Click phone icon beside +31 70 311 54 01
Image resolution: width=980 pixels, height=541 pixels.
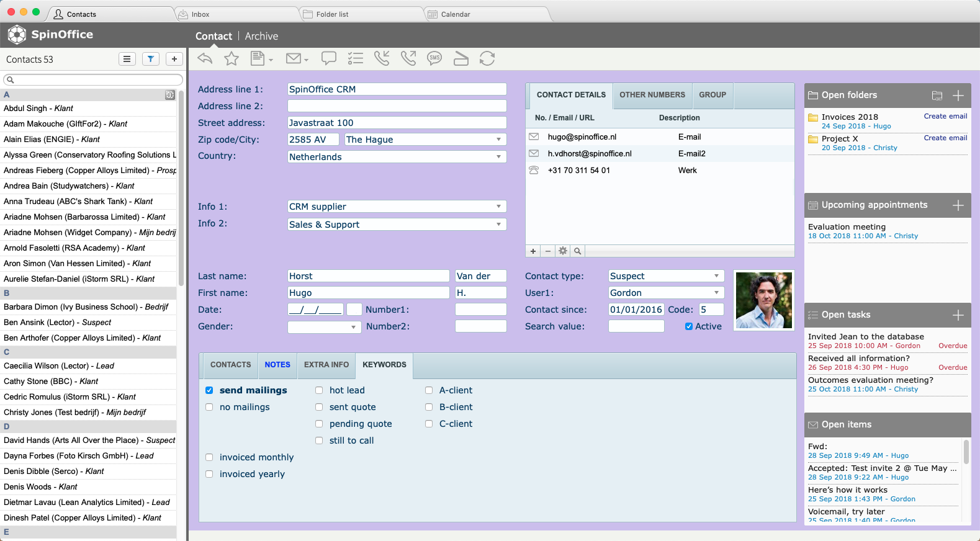click(x=534, y=170)
